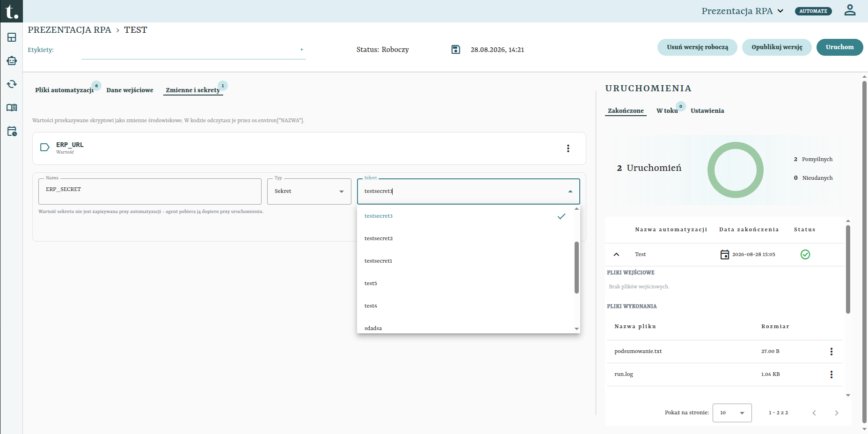This screenshot has height=434, width=868.
Task: Click PREZENTACJA RPA breadcrumb link
Action: (x=69, y=30)
